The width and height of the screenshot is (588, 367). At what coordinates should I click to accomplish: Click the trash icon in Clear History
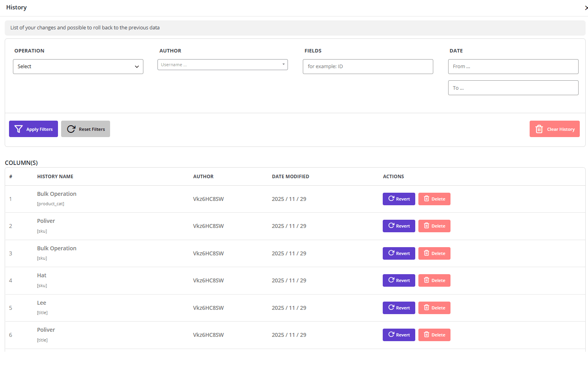click(539, 129)
